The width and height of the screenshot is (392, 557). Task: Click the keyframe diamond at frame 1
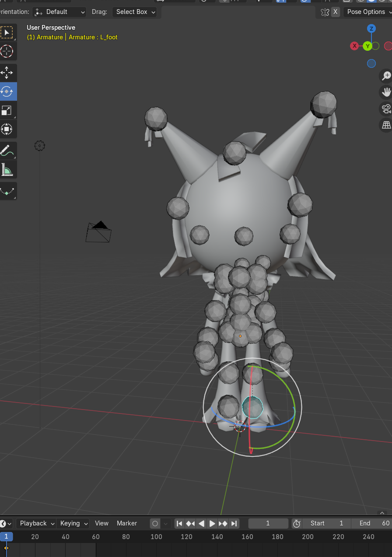6,548
